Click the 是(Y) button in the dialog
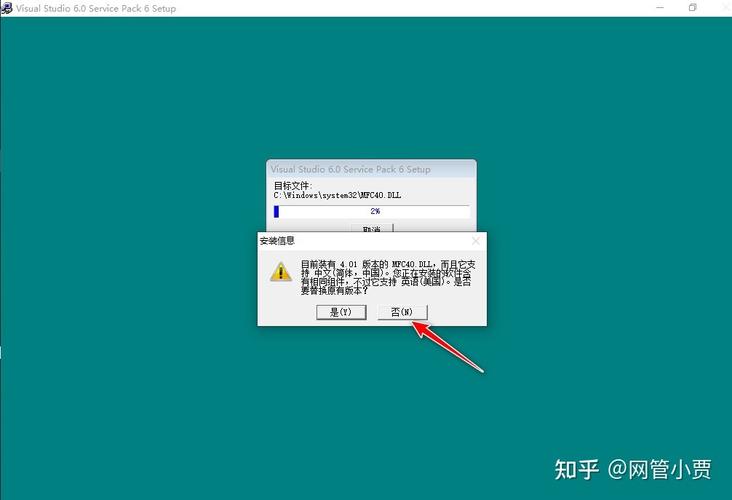Screen dimensions: 732x500 341,312
